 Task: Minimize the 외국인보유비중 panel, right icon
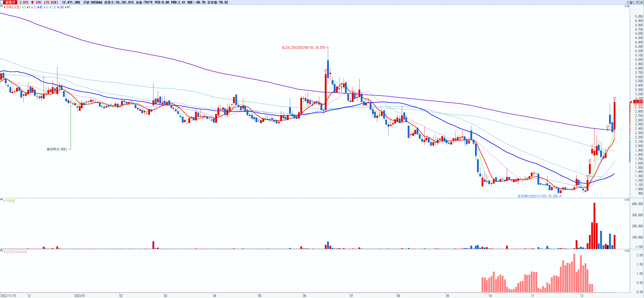pos(625,251)
